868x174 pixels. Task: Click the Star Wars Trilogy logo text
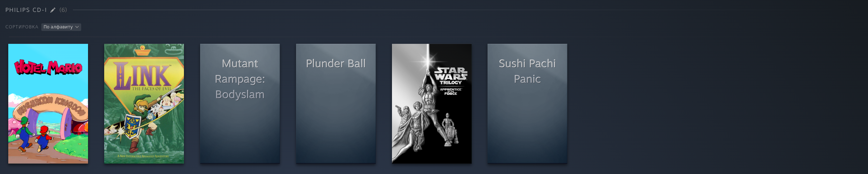coord(451,76)
